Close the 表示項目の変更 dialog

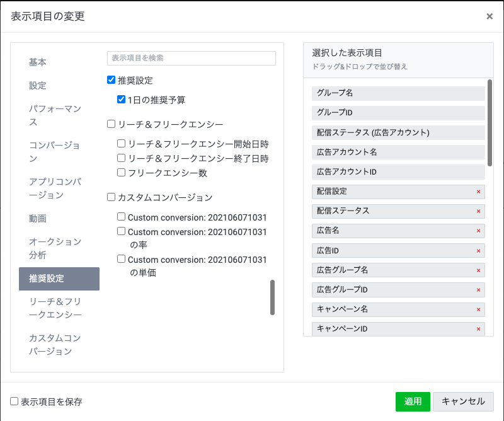pyautogui.click(x=490, y=16)
